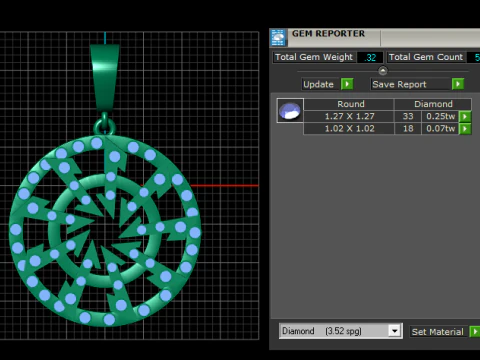
Task: Click the Update button
Action: [x=321, y=84]
